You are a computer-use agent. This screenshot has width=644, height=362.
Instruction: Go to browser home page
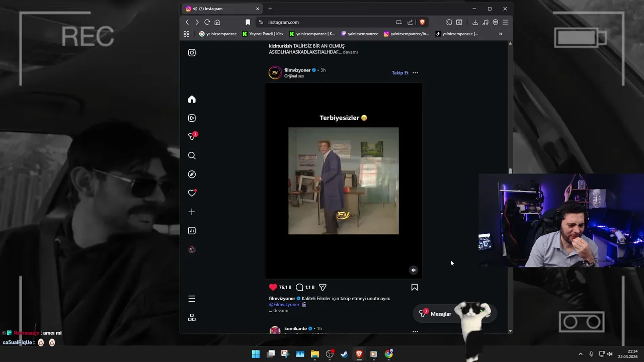coord(217,22)
